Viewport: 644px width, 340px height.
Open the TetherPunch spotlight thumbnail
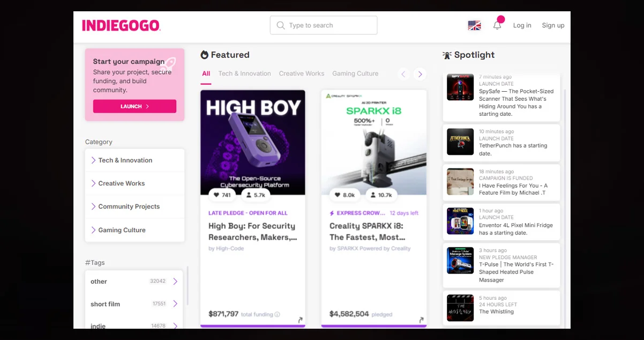(x=460, y=142)
